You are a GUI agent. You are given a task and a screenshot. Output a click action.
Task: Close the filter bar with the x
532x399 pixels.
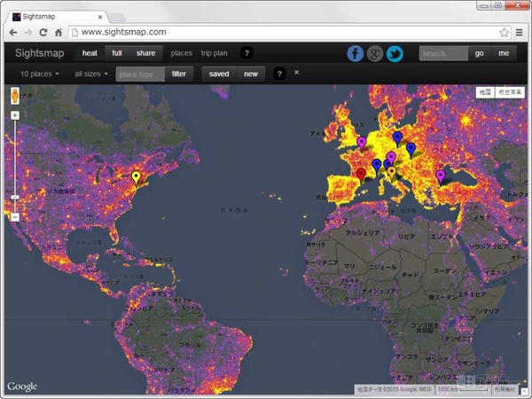click(297, 73)
